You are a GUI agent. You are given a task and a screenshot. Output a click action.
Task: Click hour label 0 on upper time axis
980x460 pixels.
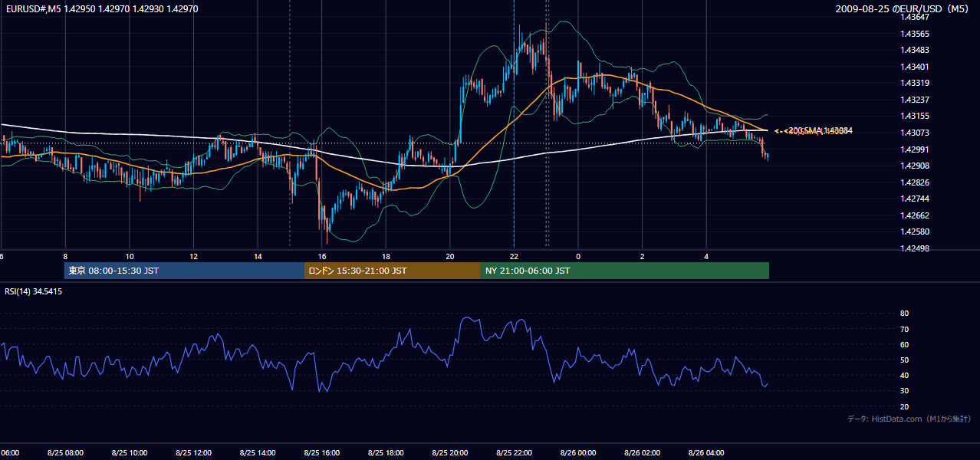tap(578, 257)
